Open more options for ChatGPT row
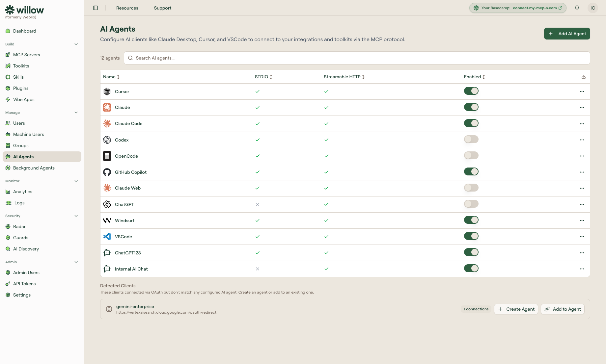The width and height of the screenshot is (606, 364). [x=582, y=204]
